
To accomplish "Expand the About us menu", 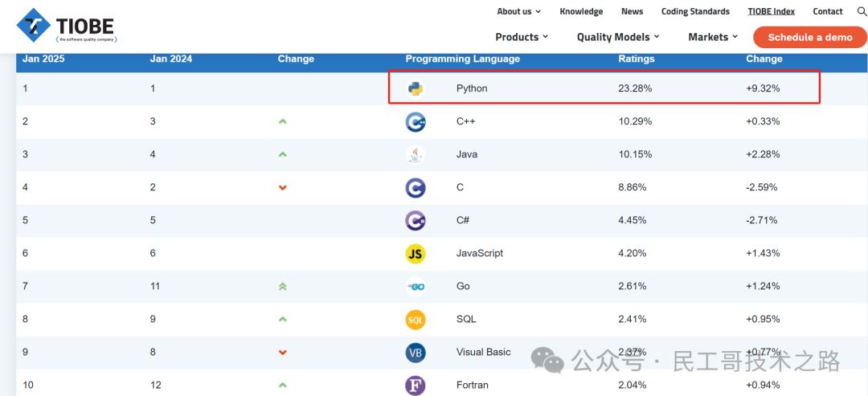I will click(x=518, y=11).
